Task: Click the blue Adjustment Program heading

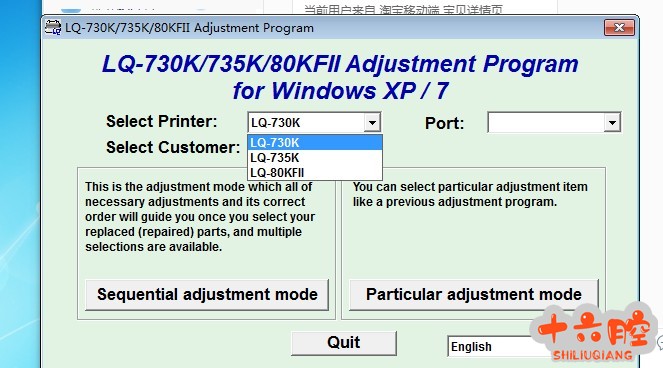Action: [x=340, y=77]
